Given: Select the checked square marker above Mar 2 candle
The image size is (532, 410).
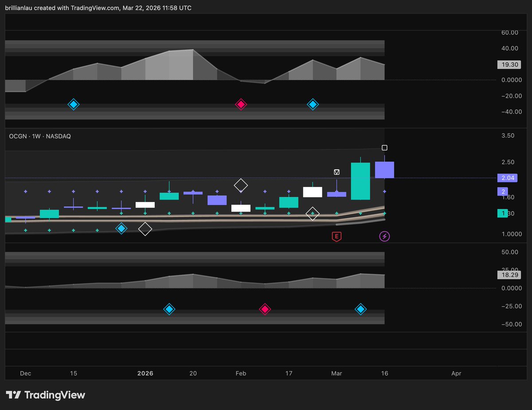Looking at the screenshot, I should tap(336, 172).
